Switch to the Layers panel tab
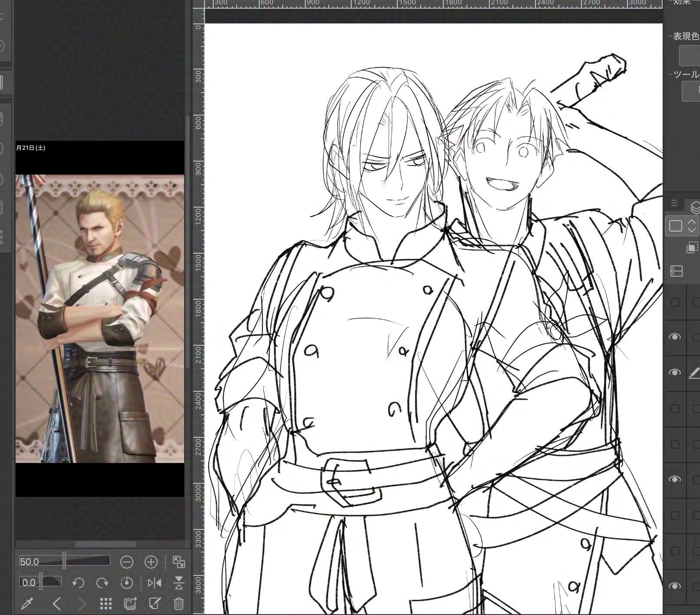The width and height of the screenshot is (700, 615). coord(694,207)
